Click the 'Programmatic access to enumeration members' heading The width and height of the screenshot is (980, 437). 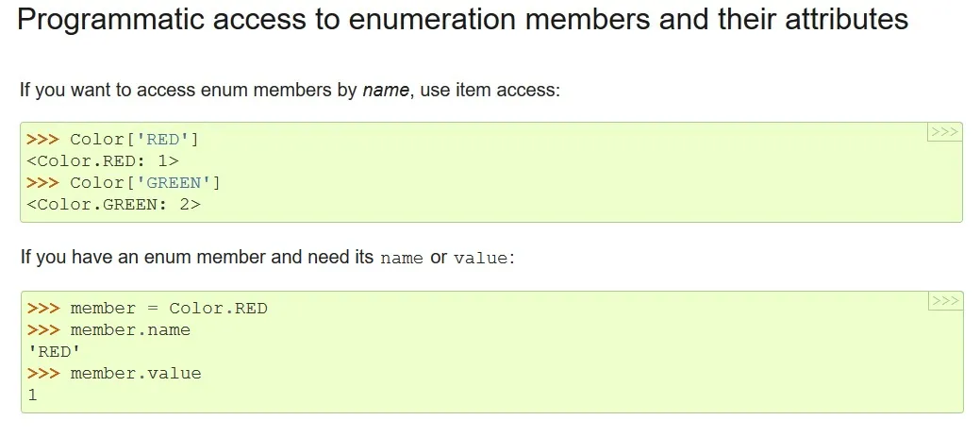click(462, 20)
